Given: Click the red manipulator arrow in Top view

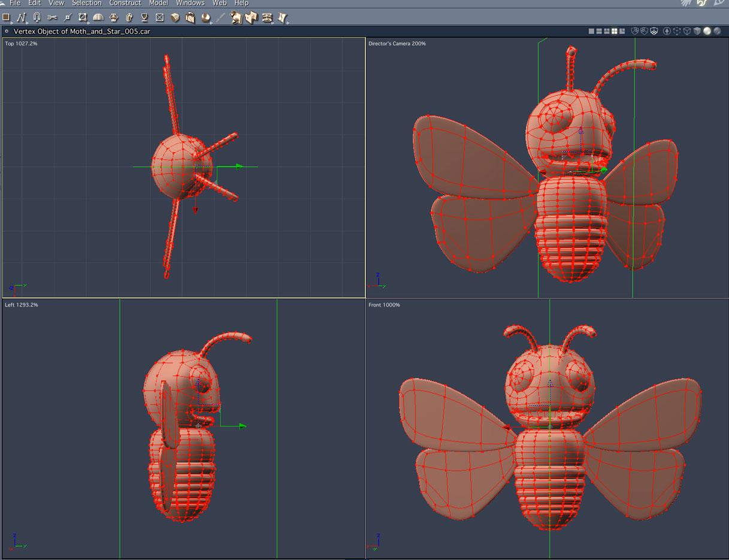Looking at the screenshot, I should coord(196,210).
